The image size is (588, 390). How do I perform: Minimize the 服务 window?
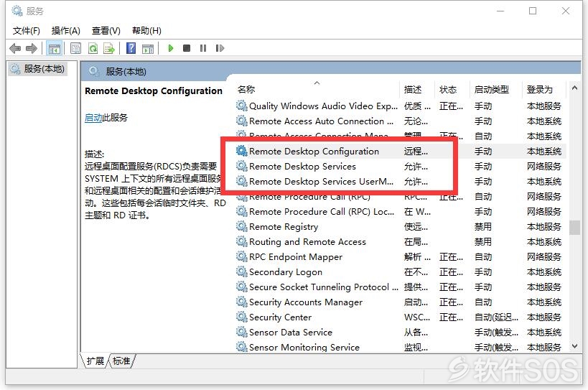500,11
